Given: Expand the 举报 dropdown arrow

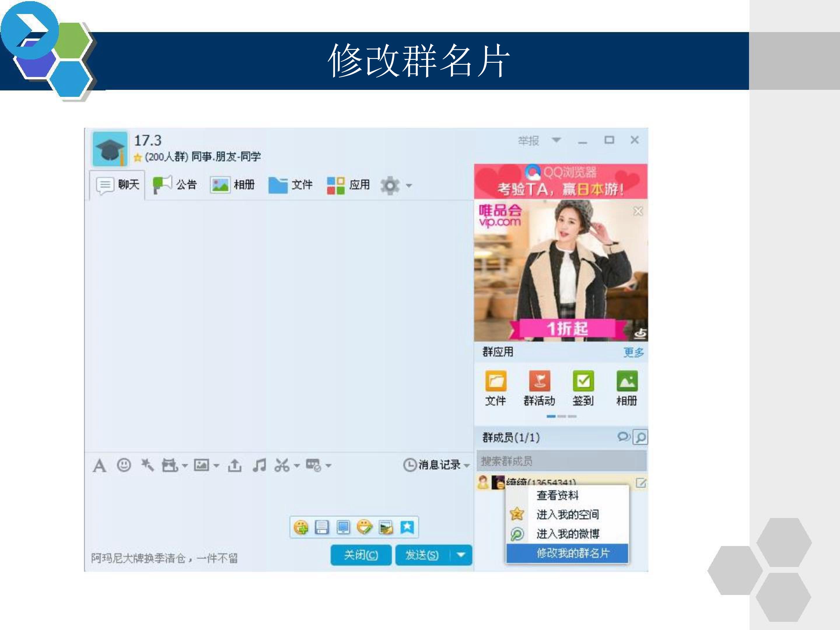Looking at the screenshot, I should click(x=556, y=140).
